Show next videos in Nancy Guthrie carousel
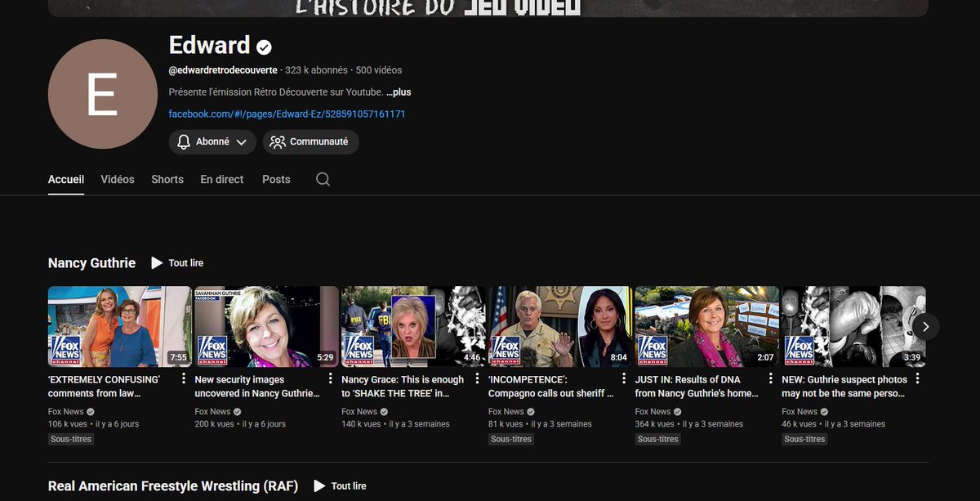The height and width of the screenshot is (501, 980). 925,326
